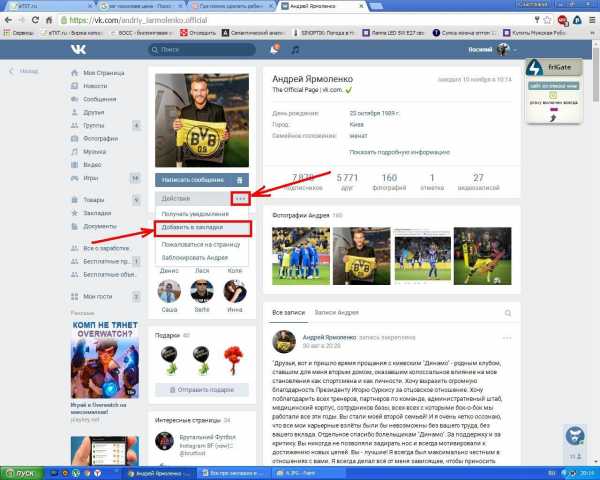The width and height of the screenshot is (600, 480).
Task: Click the wall search magnifier icon
Action: coord(508,313)
